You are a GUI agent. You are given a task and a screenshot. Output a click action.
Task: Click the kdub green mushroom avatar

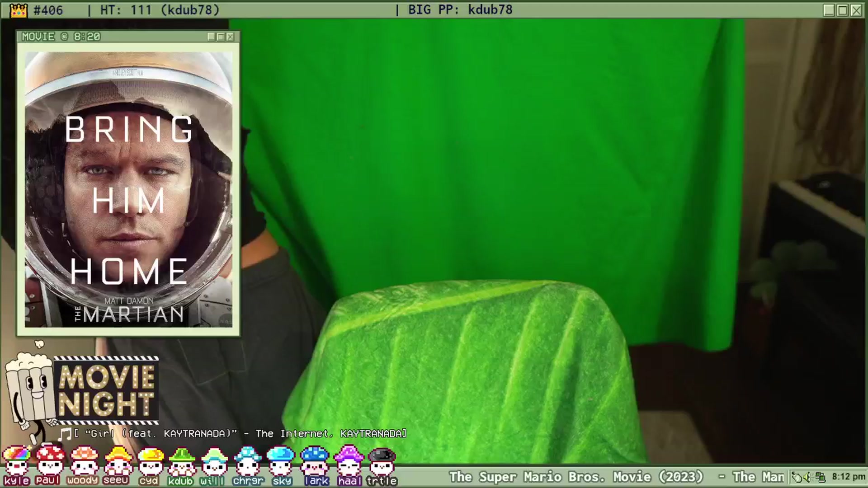(x=182, y=461)
